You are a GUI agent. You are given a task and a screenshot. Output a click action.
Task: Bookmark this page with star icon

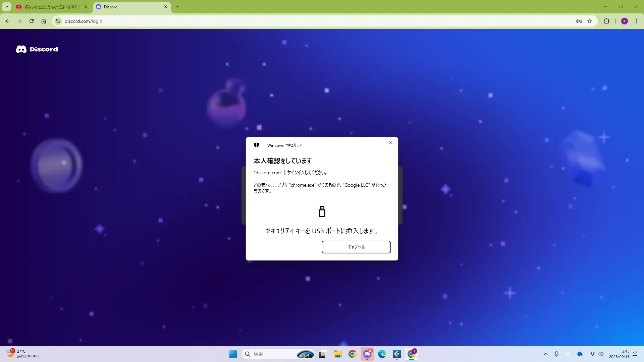(x=590, y=21)
